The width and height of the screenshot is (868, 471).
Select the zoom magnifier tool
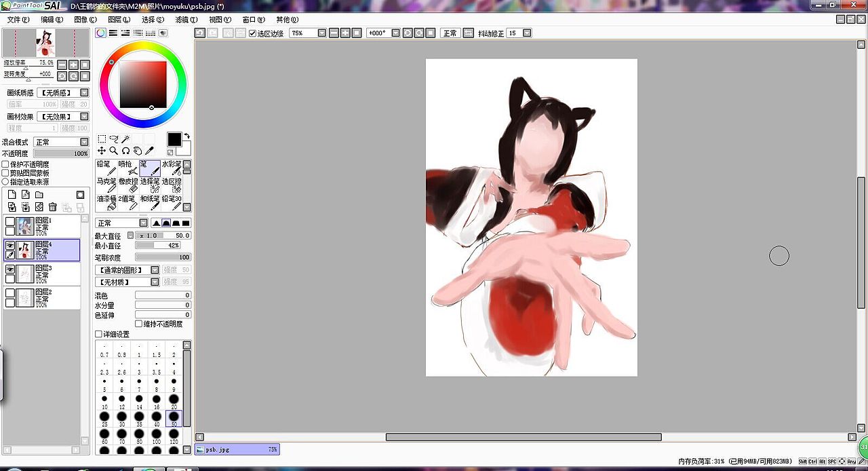pyautogui.click(x=113, y=151)
